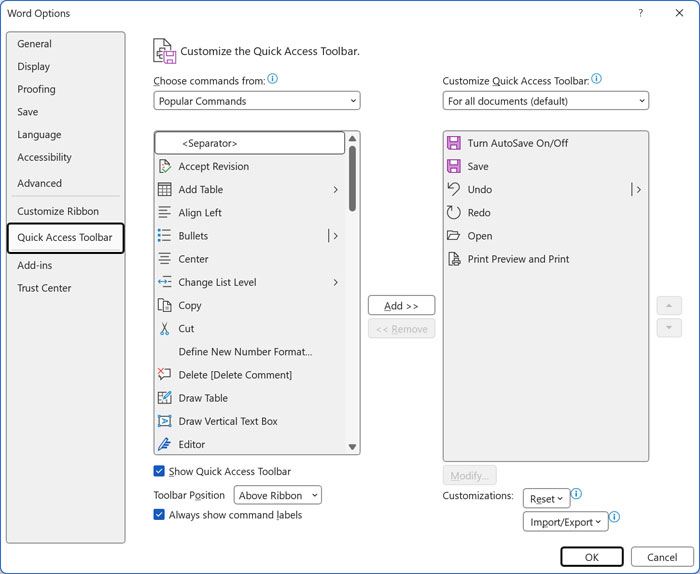Image resolution: width=700 pixels, height=574 pixels.
Task: Close the Word Options dialog
Action: tap(679, 13)
